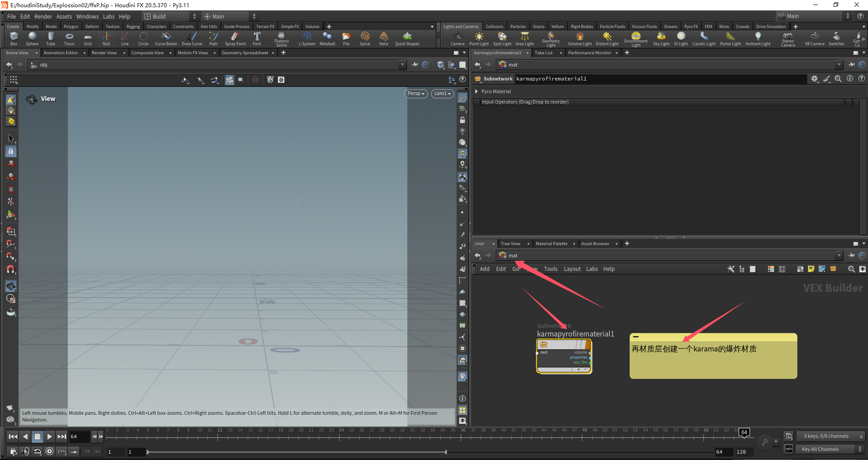Select the Metaball shelf tool
Image resolution: width=868 pixels, height=460 pixels.
pyautogui.click(x=327, y=39)
